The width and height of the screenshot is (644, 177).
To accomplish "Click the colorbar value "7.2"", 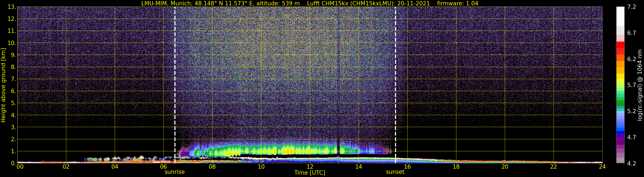I will [632, 7].
